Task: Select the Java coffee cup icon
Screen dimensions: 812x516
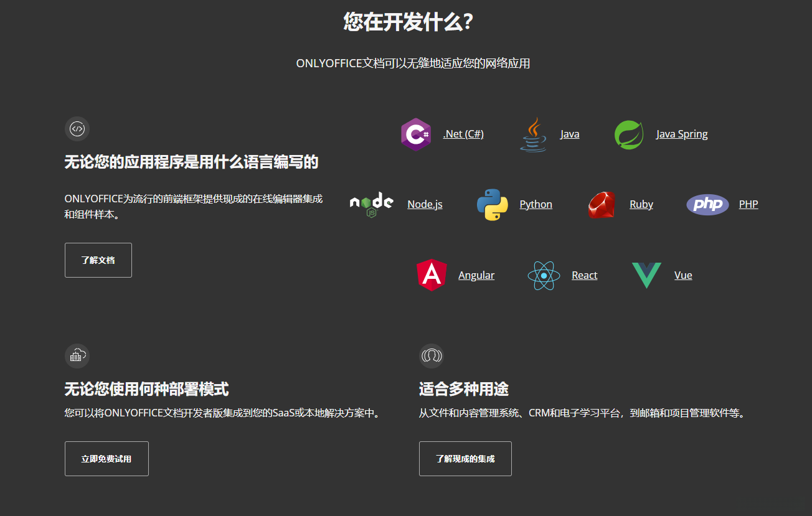Action: click(532, 133)
